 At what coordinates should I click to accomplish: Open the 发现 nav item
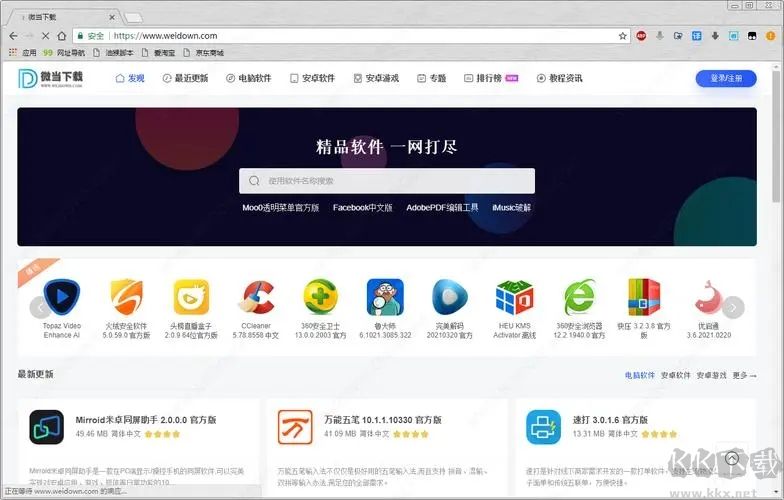(x=130, y=78)
